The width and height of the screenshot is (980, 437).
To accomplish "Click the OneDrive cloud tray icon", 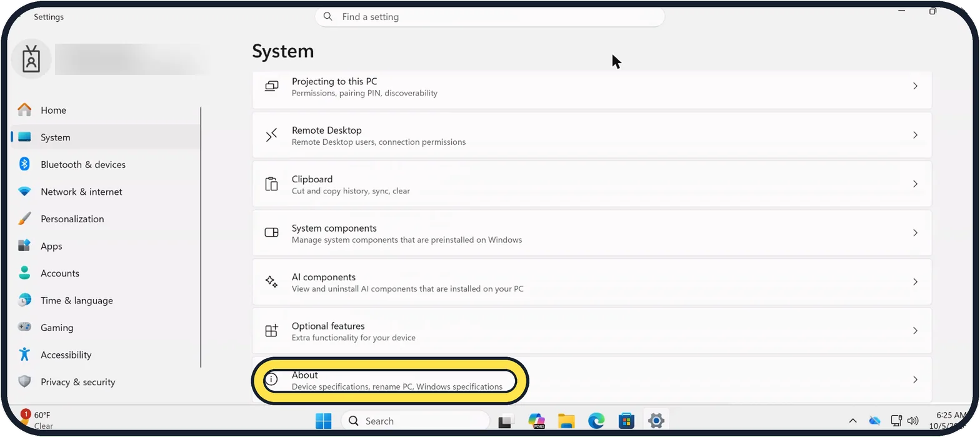I will click(x=875, y=421).
